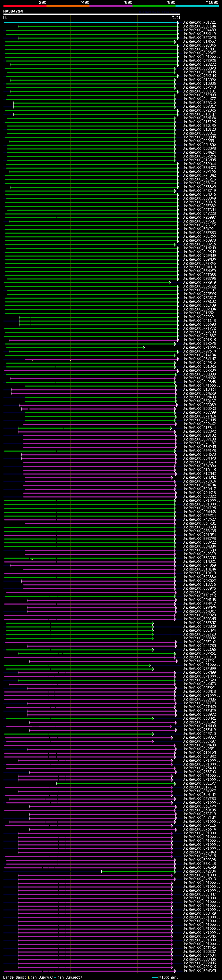This screenshot has width=222, height=980.
Task: Open hit UniRef100_C9SU45
Action: (x=199, y=45)
